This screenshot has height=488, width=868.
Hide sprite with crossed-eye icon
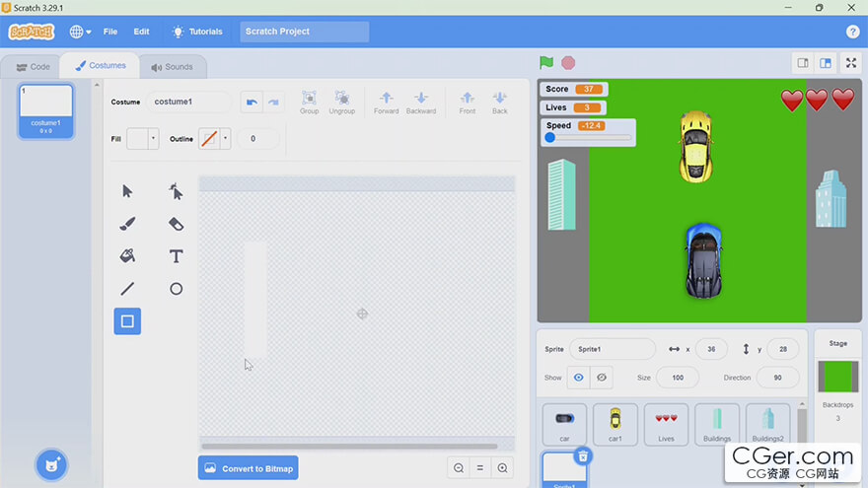pos(601,378)
